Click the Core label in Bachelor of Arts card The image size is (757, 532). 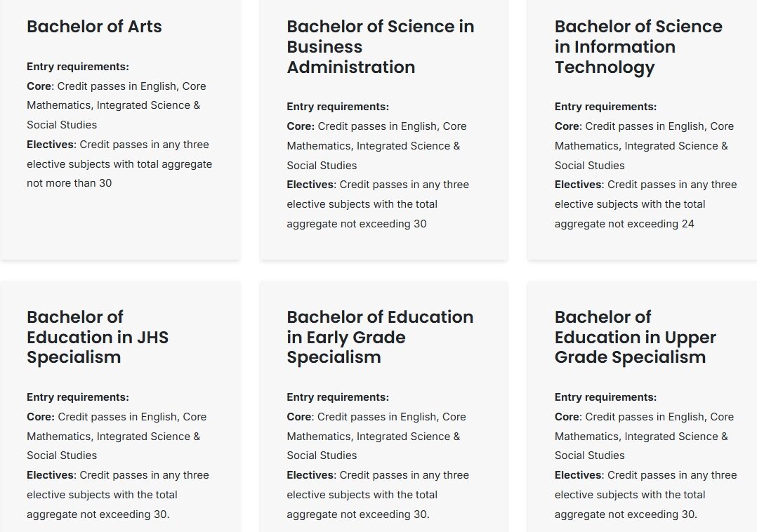39,86
